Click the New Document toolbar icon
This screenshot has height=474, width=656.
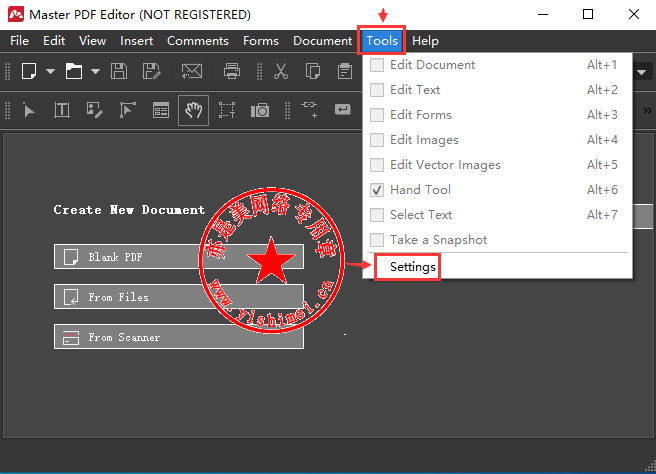[x=29, y=71]
